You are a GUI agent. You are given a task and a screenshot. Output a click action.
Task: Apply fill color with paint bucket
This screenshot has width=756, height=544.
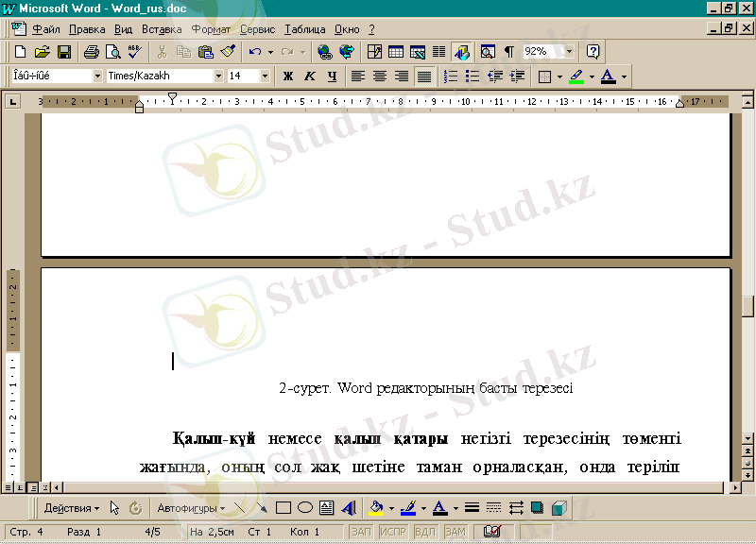click(x=376, y=508)
